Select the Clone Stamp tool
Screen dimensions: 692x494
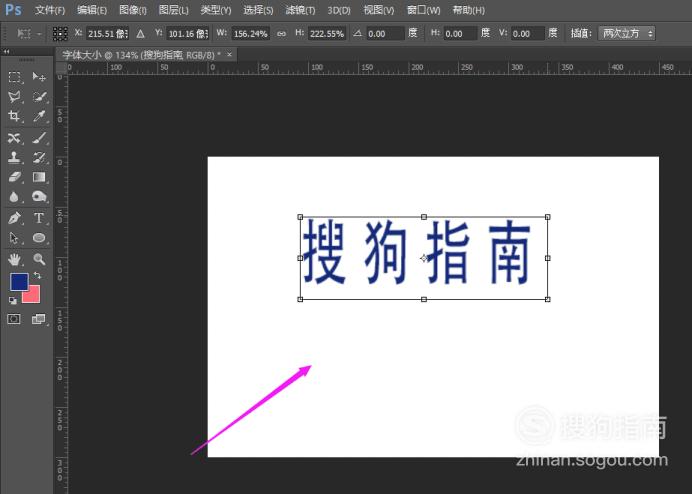pyautogui.click(x=14, y=158)
